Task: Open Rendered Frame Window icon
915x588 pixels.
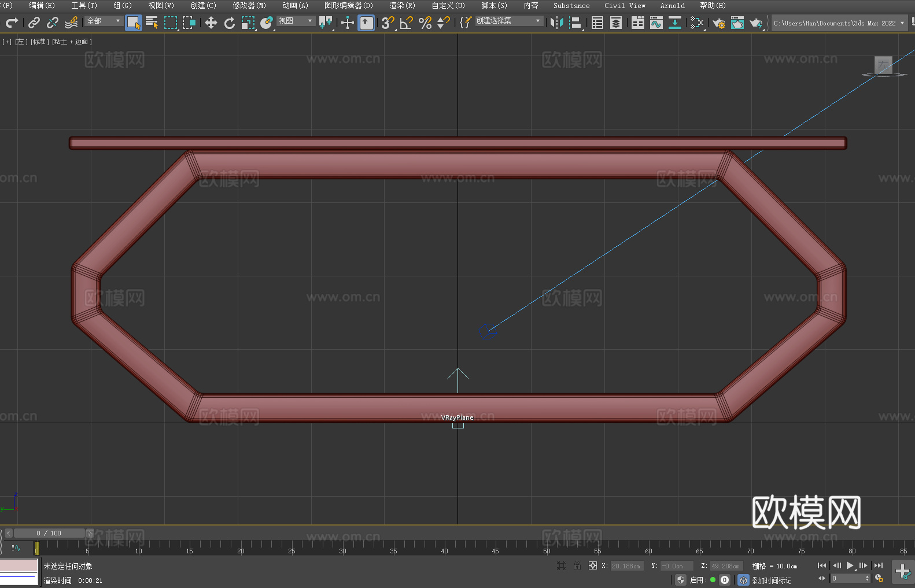Action: (x=737, y=23)
